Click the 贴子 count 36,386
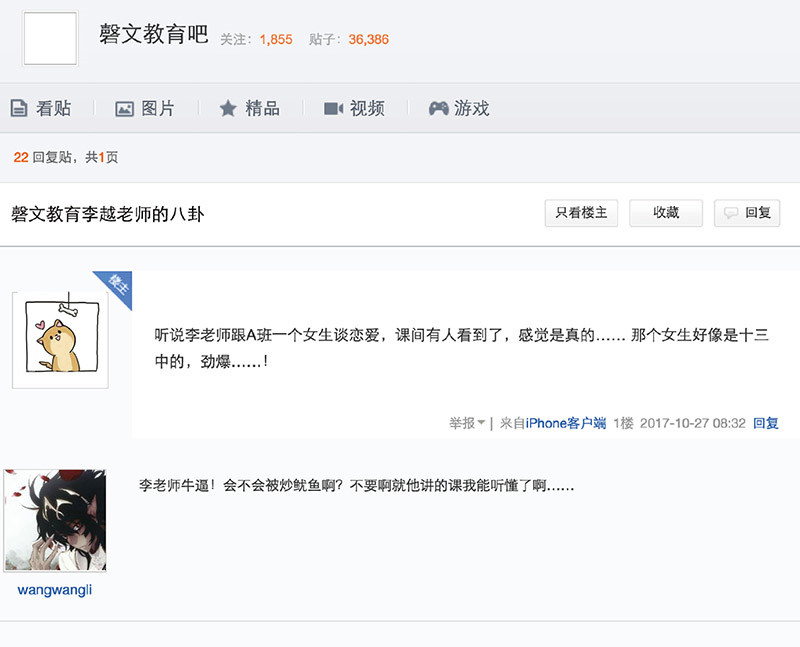Screen dimensions: 800x647 point(368,40)
